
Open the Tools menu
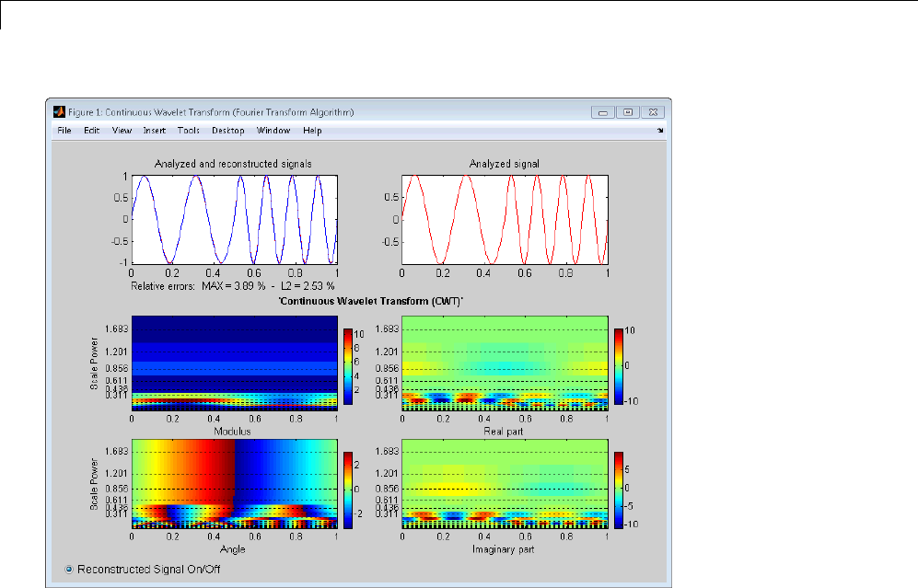[188, 131]
